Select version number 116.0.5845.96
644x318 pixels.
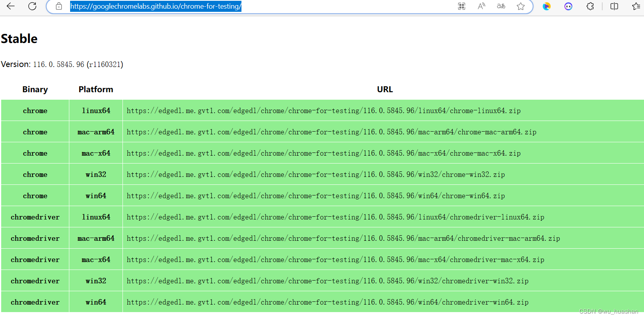pos(59,64)
